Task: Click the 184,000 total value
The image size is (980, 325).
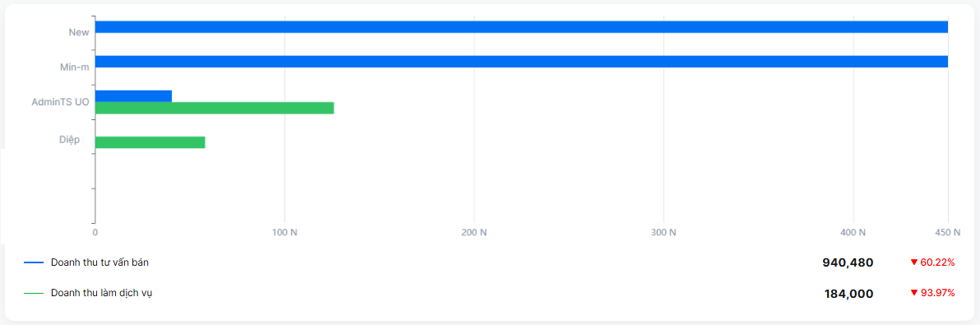Action: pos(848,293)
